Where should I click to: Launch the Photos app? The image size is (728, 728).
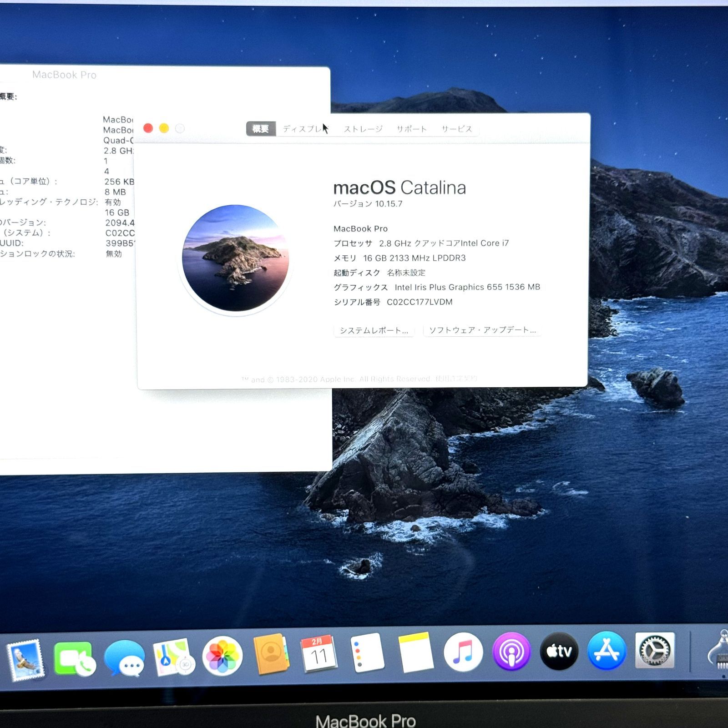[x=222, y=656]
